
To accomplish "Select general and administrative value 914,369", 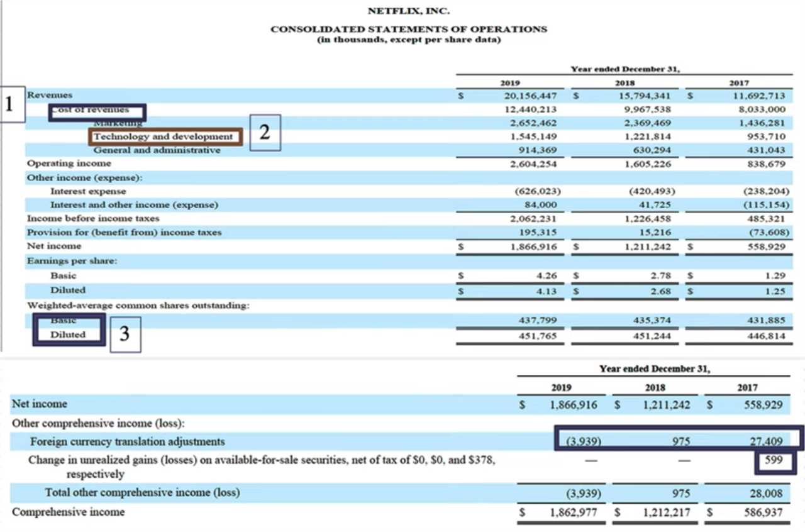I will pos(539,150).
